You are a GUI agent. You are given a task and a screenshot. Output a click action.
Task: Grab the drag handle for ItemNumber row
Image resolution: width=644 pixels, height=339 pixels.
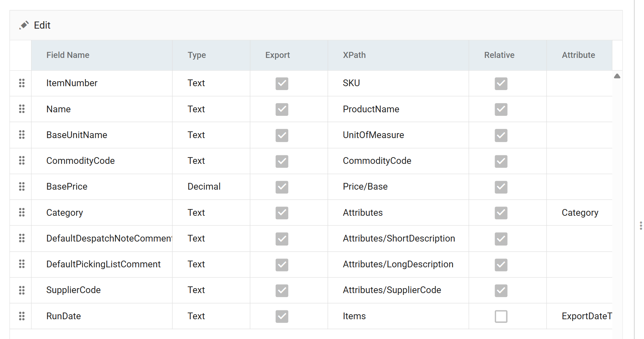[x=22, y=83]
